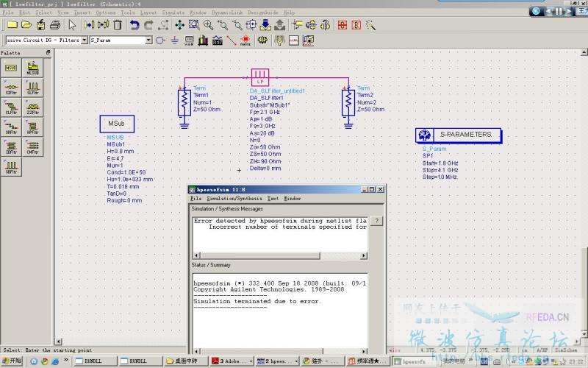588x368 pixels.
Task: Select ZZFltr filter palette item
Action: point(32,107)
